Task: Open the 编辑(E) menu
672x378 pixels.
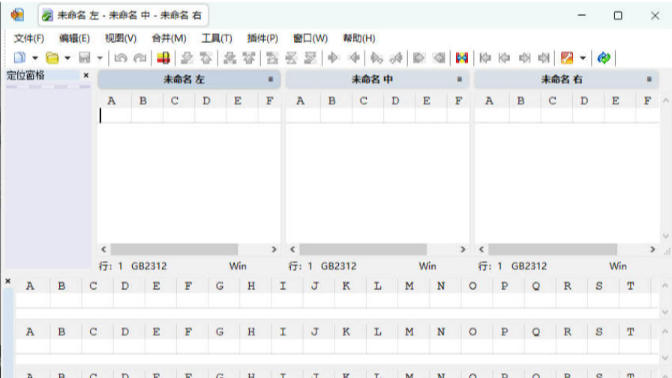Action: [x=74, y=38]
